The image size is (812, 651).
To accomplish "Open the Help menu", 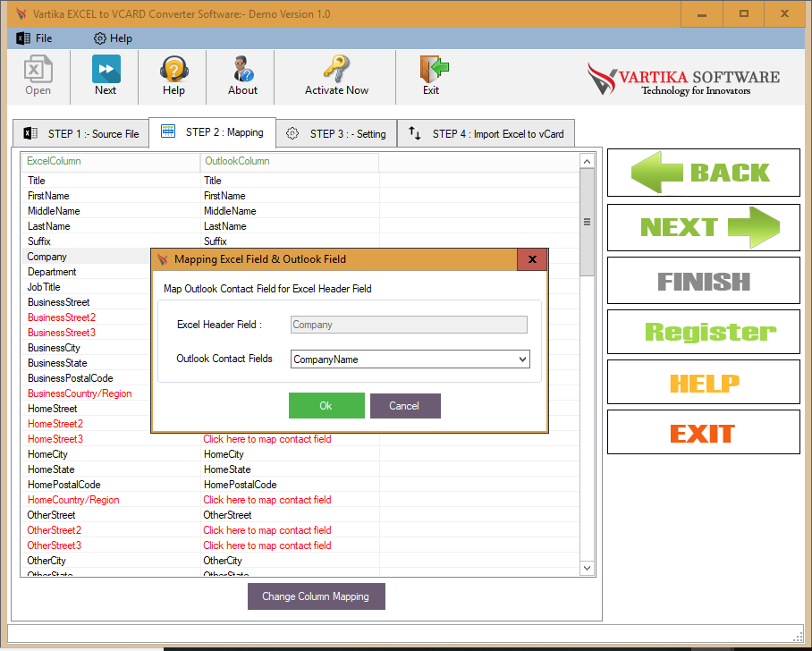I will pos(113,38).
